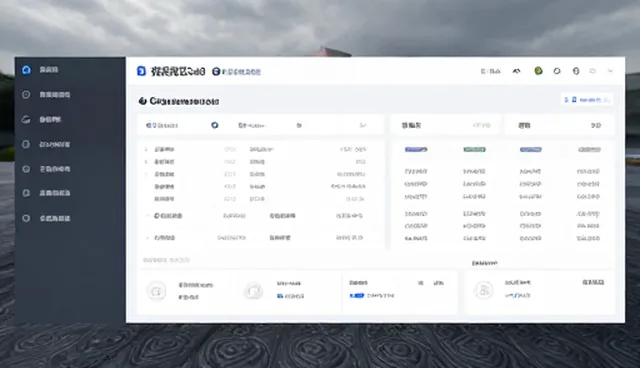Select the fourth sidebar menu item's icon
640x368 pixels.
coord(26,144)
